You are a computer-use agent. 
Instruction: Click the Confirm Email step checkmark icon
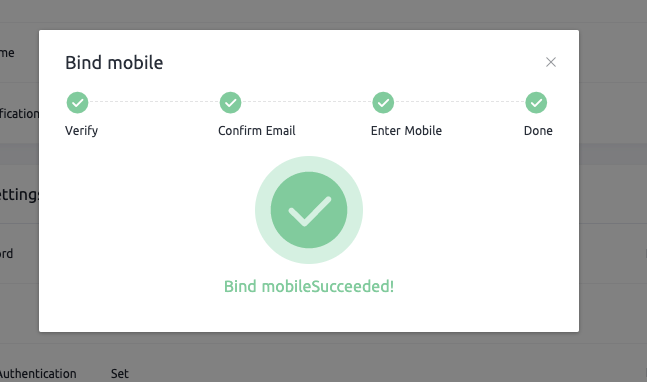pyautogui.click(x=230, y=102)
